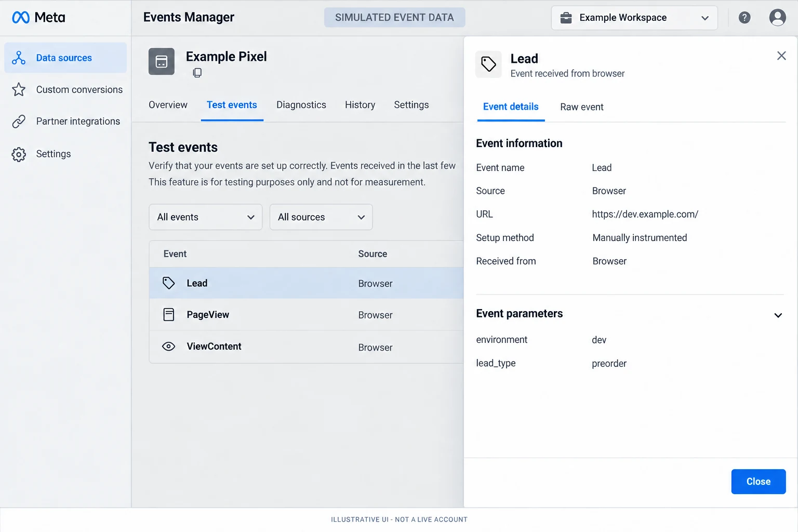Click the Event name value Lead
This screenshot has height=532, width=798.
coord(602,168)
